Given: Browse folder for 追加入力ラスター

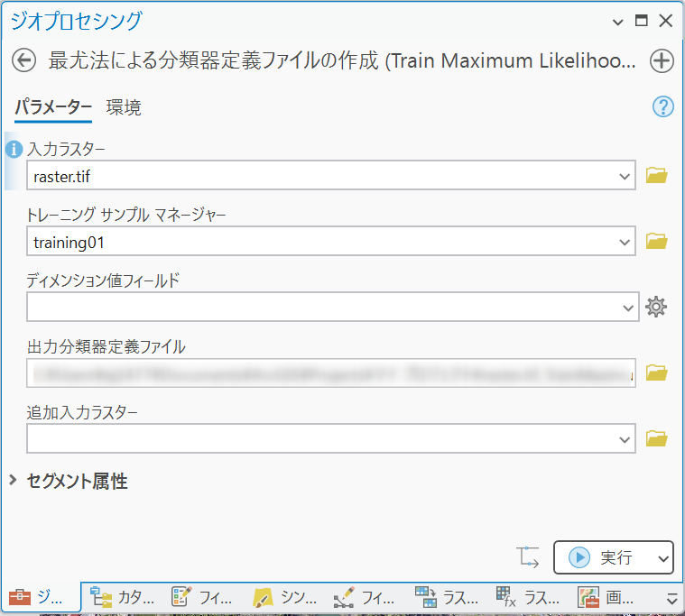Looking at the screenshot, I should click(x=656, y=439).
